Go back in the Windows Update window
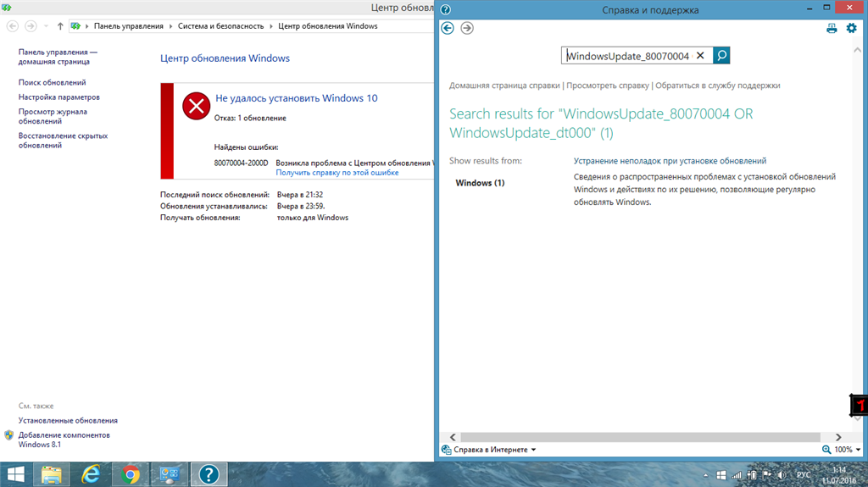Image resolution: width=868 pixels, height=487 pixels. pyautogui.click(x=12, y=26)
